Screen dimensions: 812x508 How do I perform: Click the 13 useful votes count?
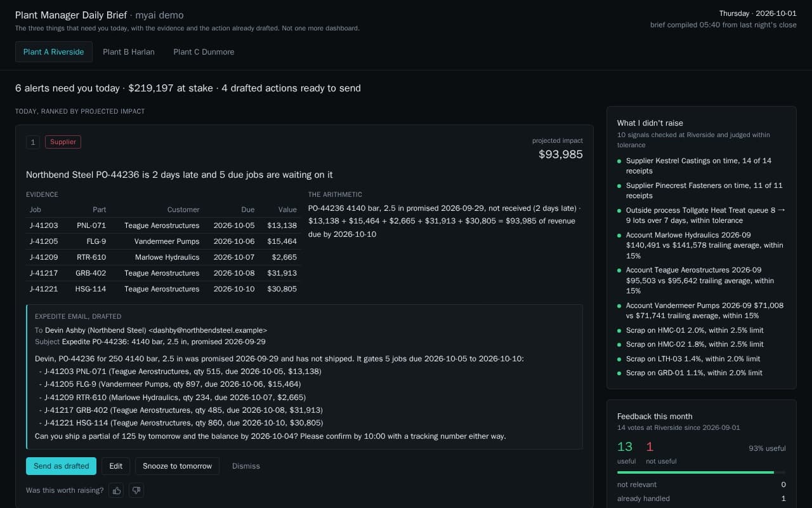tap(625, 447)
